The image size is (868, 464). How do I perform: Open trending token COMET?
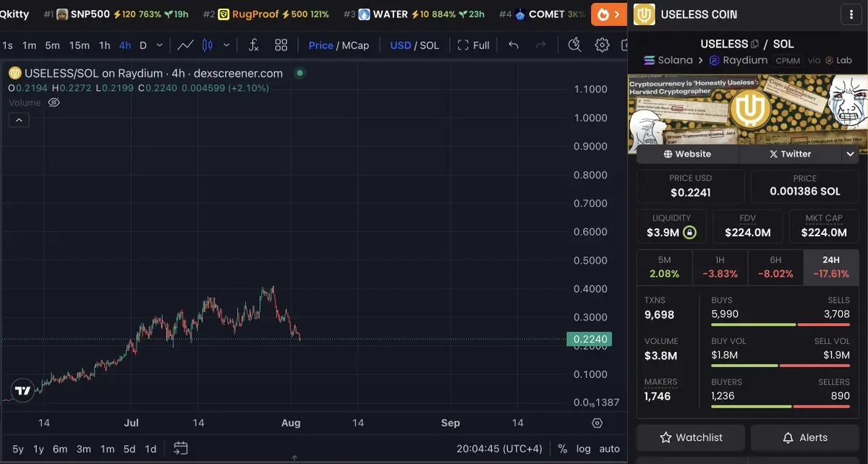pos(542,14)
